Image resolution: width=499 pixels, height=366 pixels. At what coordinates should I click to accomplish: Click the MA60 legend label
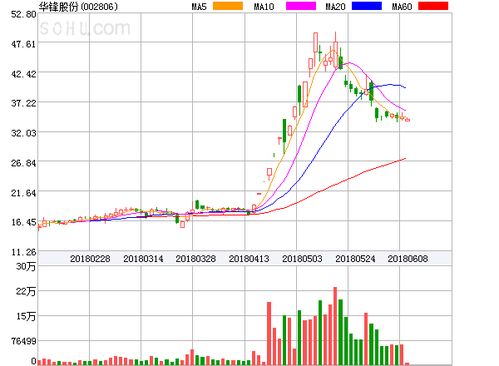[x=402, y=6]
